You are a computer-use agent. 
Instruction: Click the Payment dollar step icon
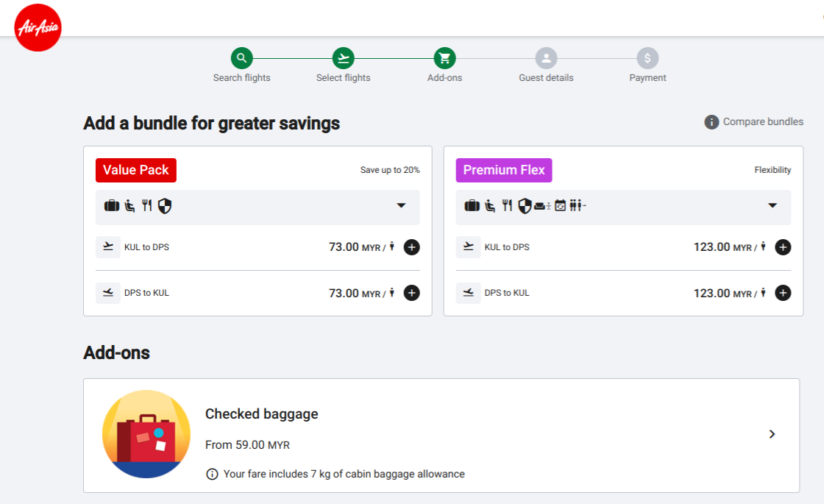pyautogui.click(x=647, y=58)
